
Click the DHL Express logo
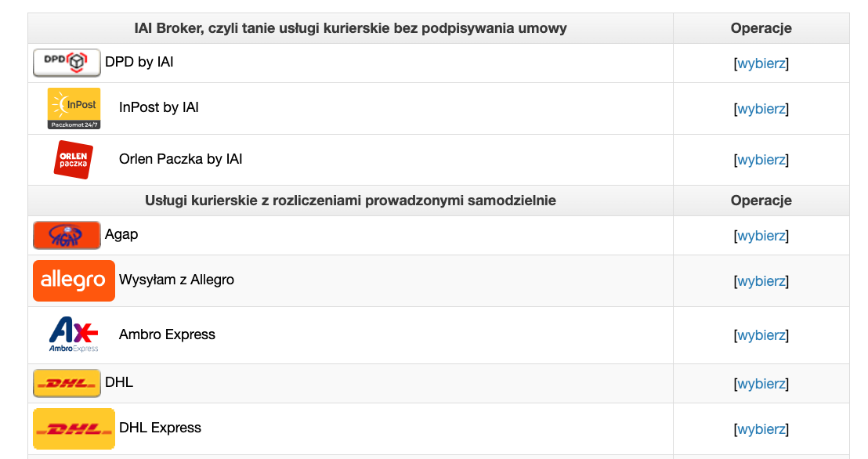[74, 428]
